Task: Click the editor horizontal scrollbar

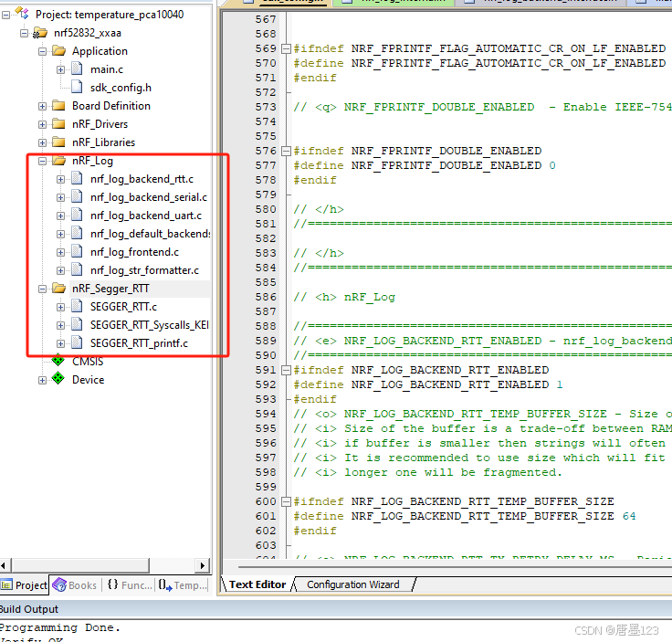Action: 455,567
